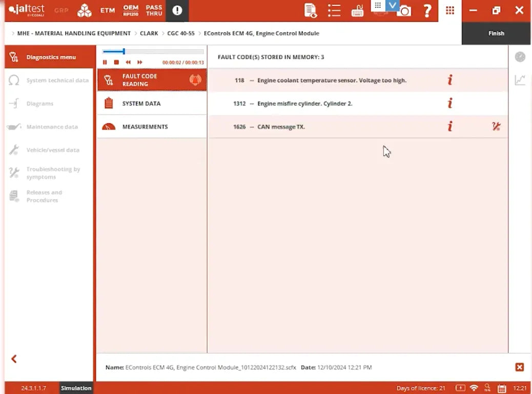Select FAULT CODE READING

[x=152, y=80]
